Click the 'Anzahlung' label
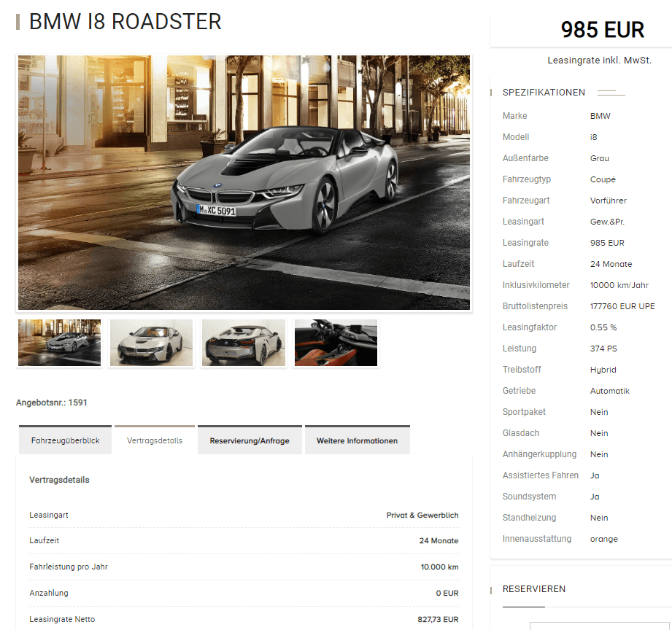672x630 pixels. click(x=49, y=593)
